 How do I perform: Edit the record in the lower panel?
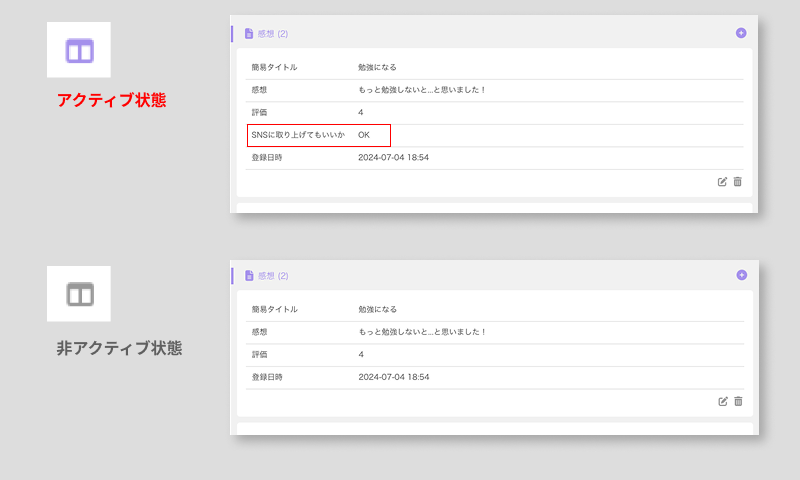(722, 401)
